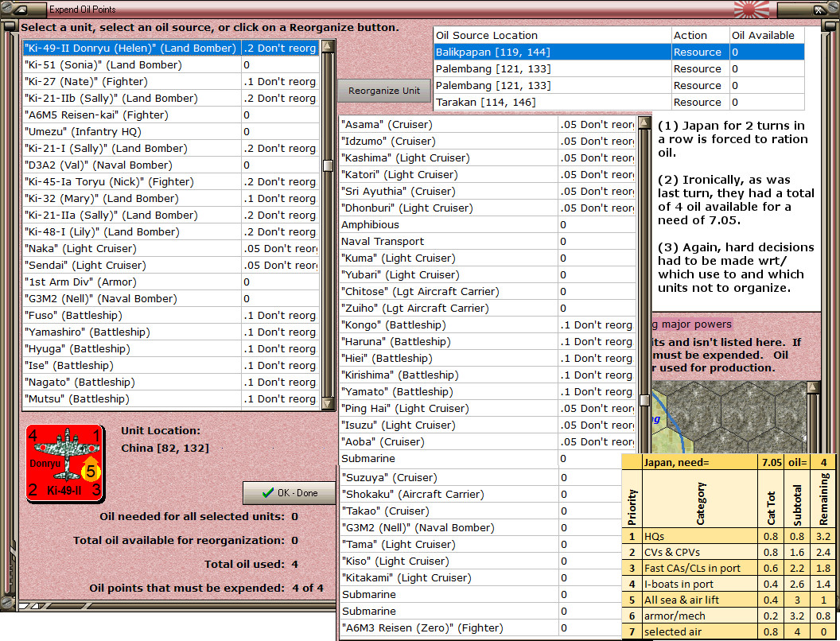
Task: Click down arrow of left unit list scrollbar
Action: click(328, 404)
